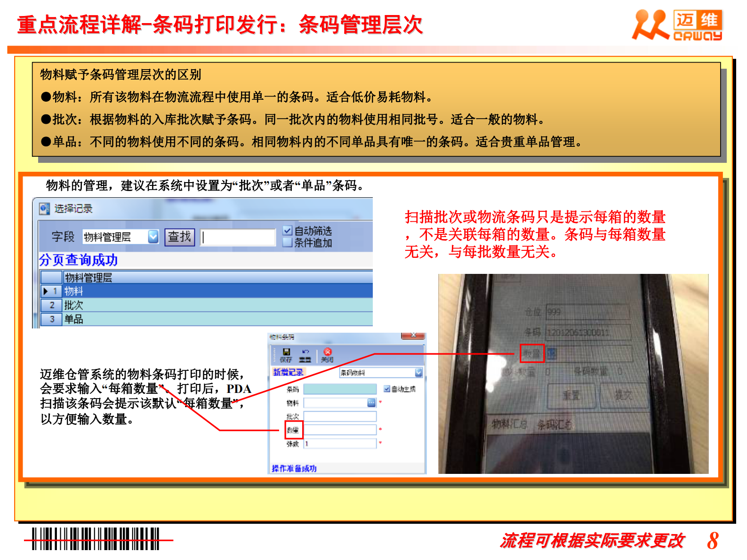Click the 物料 lookup ellipsis button
747x560 pixels.
tap(371, 403)
